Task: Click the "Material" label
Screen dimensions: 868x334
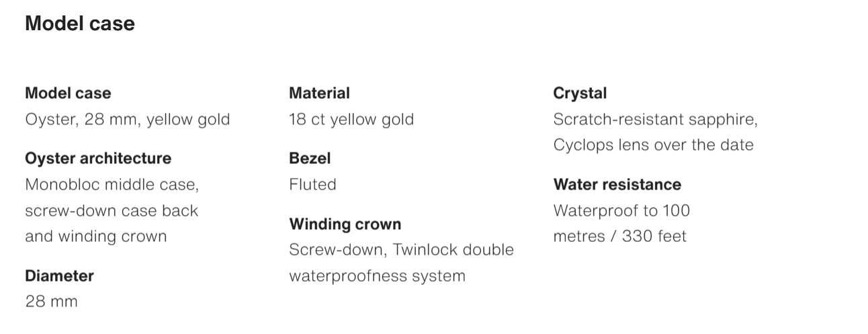Action: (x=319, y=93)
